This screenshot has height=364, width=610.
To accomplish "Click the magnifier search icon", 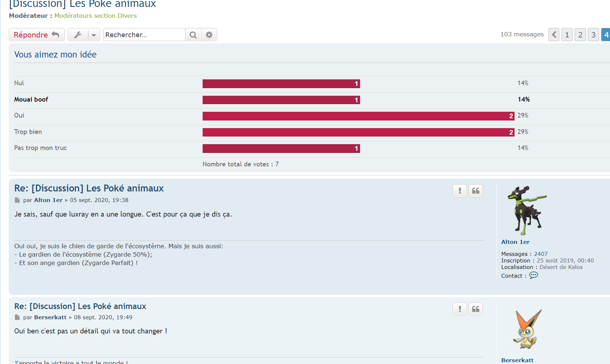I will (x=193, y=35).
